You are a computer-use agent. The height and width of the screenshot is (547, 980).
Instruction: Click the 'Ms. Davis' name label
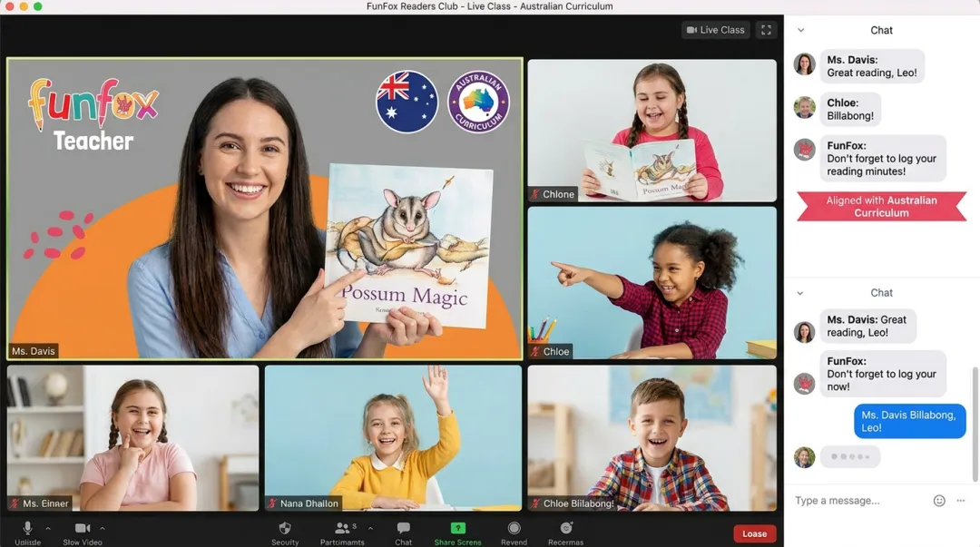34,351
